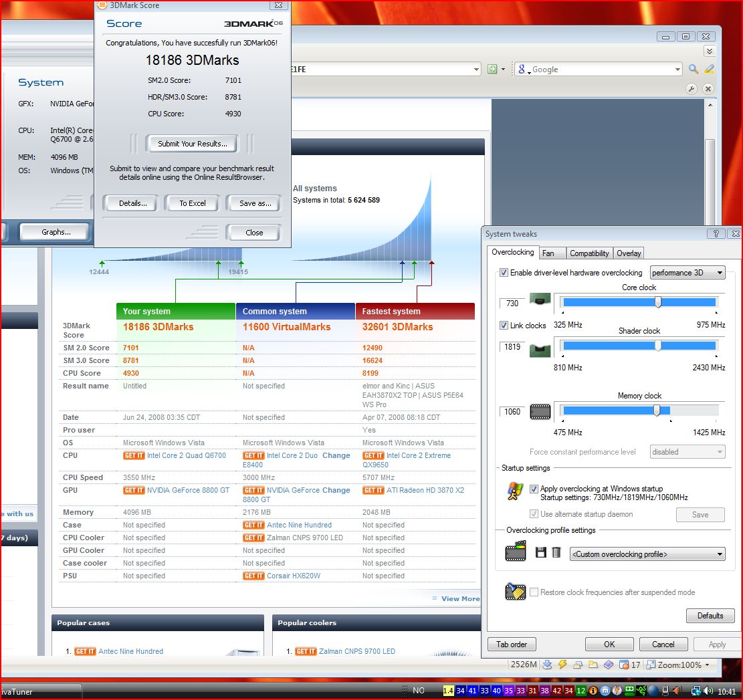The height and width of the screenshot is (700, 743).
Task: Expand the arrow next to the Go icon
Action: pyautogui.click(x=503, y=70)
